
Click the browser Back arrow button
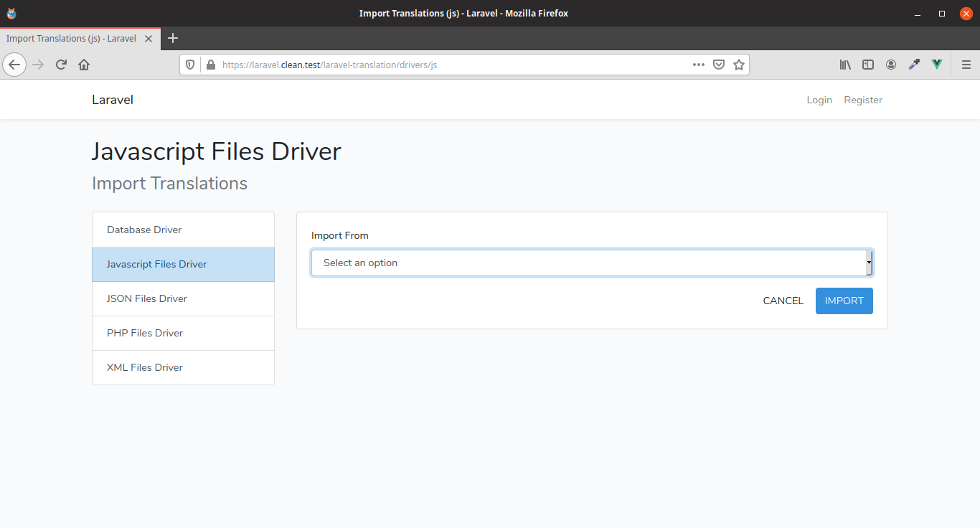point(14,65)
